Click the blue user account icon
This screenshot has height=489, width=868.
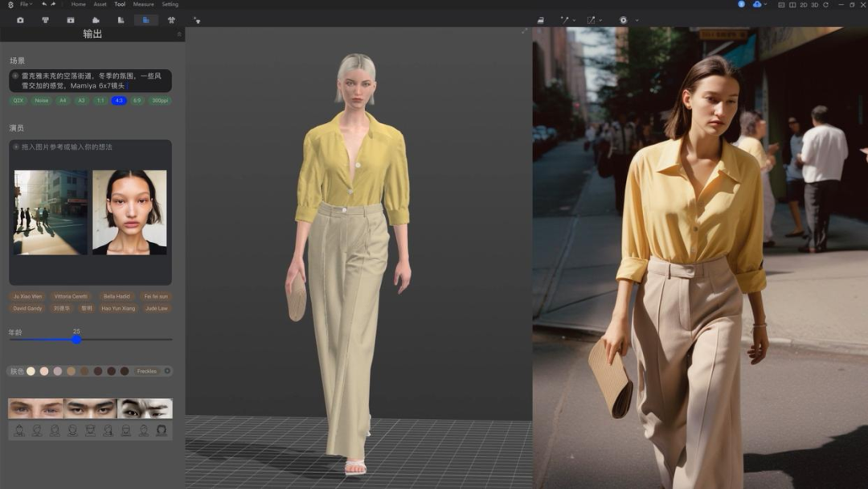741,5
